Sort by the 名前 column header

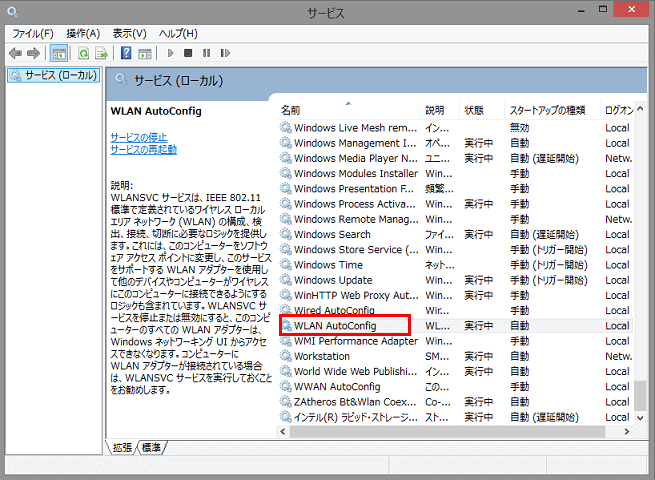tap(349, 110)
